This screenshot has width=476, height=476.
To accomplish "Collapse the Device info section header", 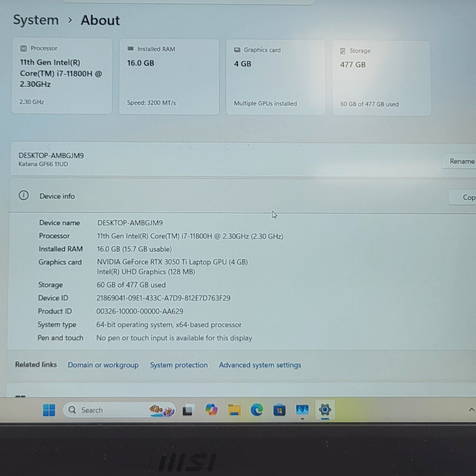I will 243,196.
